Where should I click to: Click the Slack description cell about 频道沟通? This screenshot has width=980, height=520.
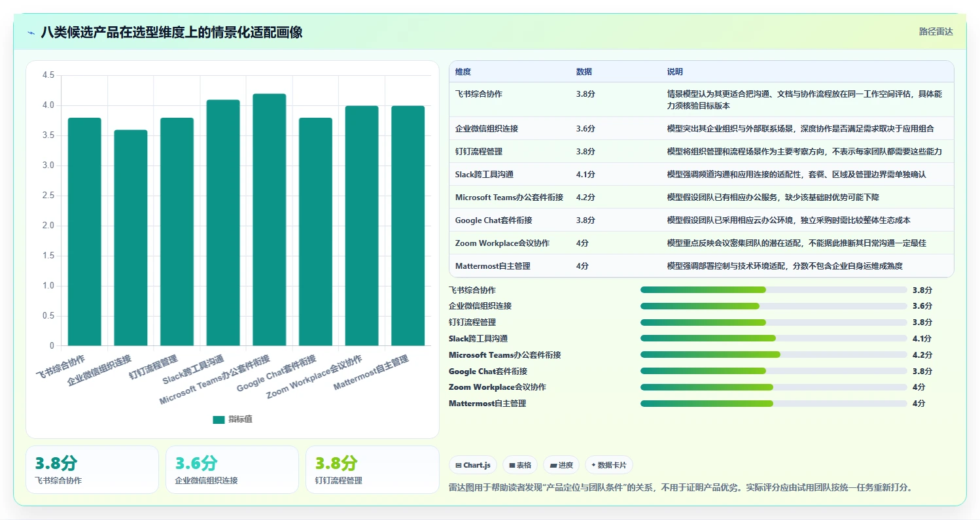coord(796,175)
